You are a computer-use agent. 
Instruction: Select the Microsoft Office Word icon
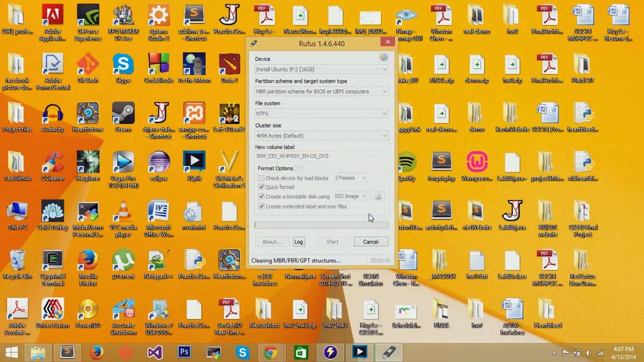point(158,219)
